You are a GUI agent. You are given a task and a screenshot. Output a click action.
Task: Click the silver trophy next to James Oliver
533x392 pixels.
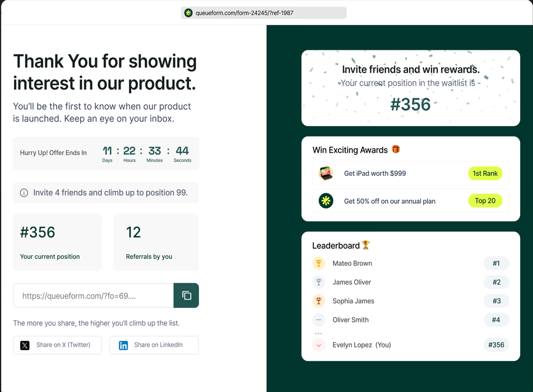click(318, 282)
